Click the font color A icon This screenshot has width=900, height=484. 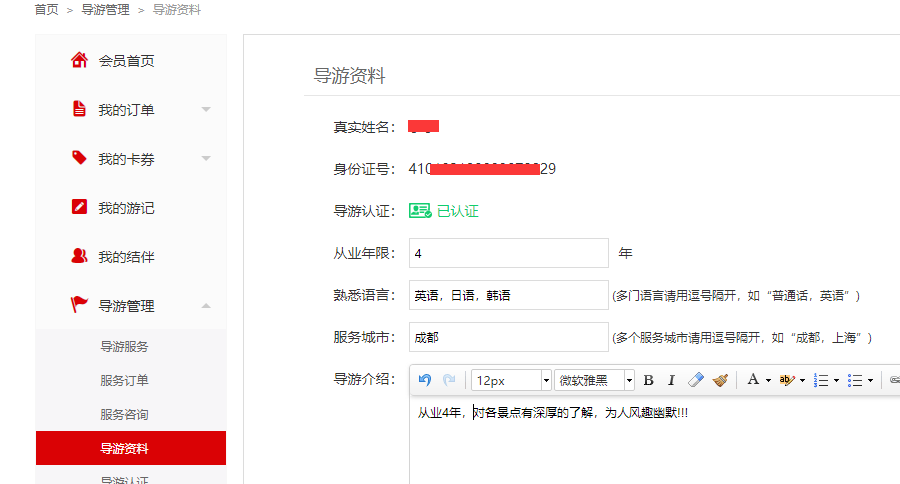coord(753,380)
